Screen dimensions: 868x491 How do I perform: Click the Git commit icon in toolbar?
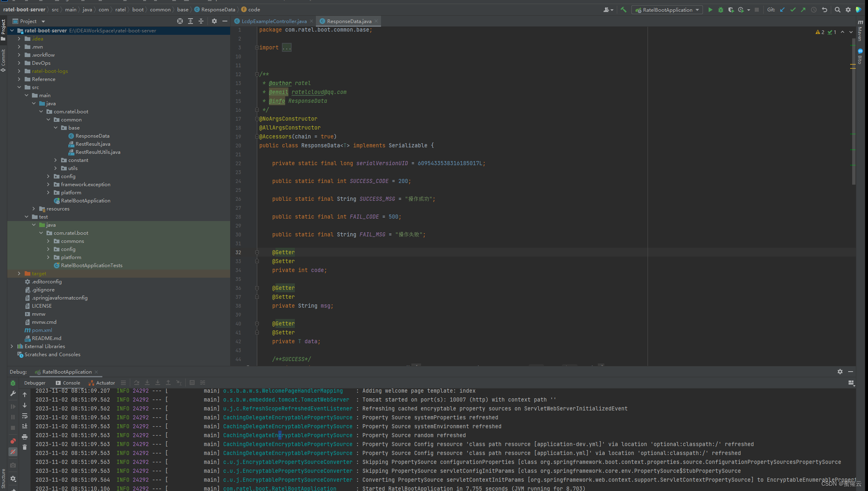point(793,10)
